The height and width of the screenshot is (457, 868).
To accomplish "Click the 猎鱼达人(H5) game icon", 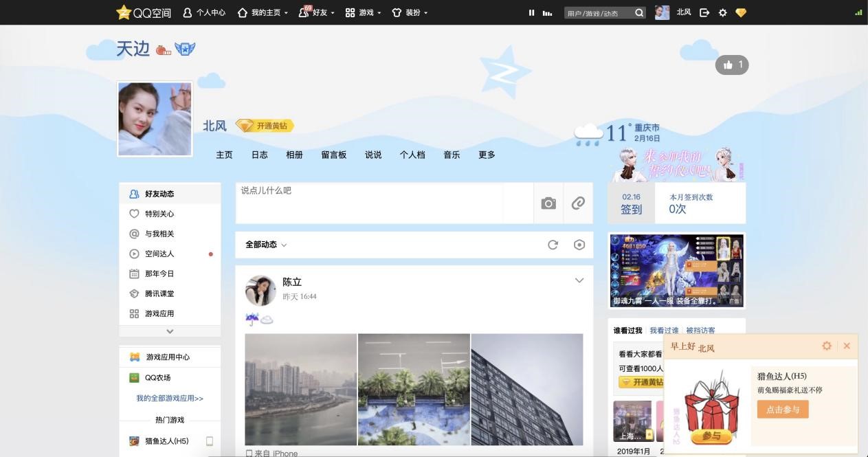I will [x=133, y=441].
